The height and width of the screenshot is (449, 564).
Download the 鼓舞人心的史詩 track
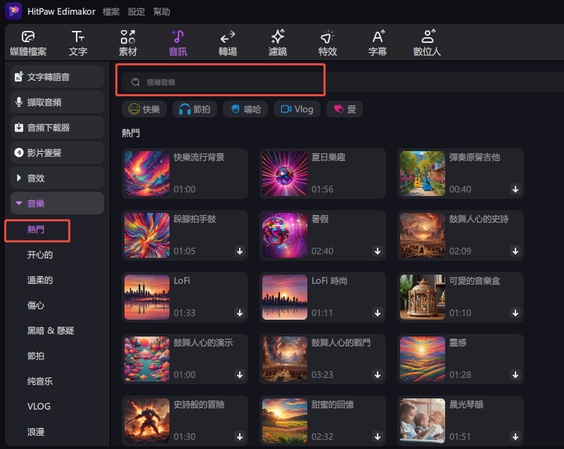[x=515, y=251]
